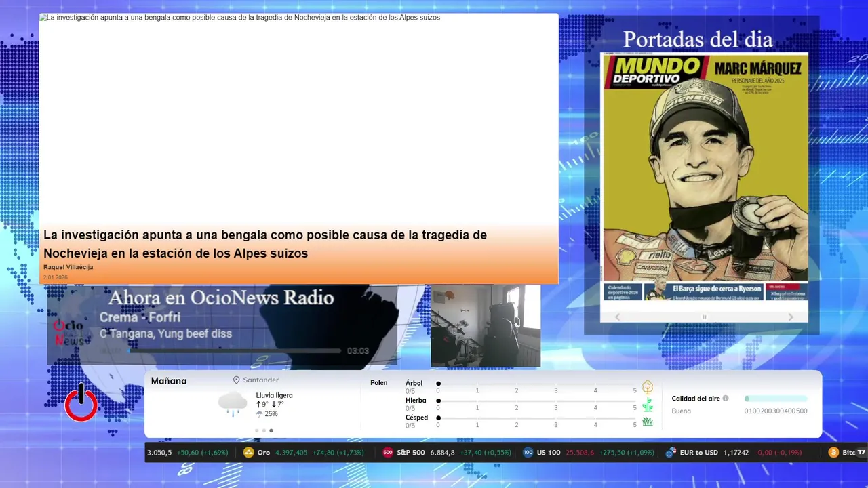Click the Santander location label
Screen dimensions: 868x488
coord(261,380)
